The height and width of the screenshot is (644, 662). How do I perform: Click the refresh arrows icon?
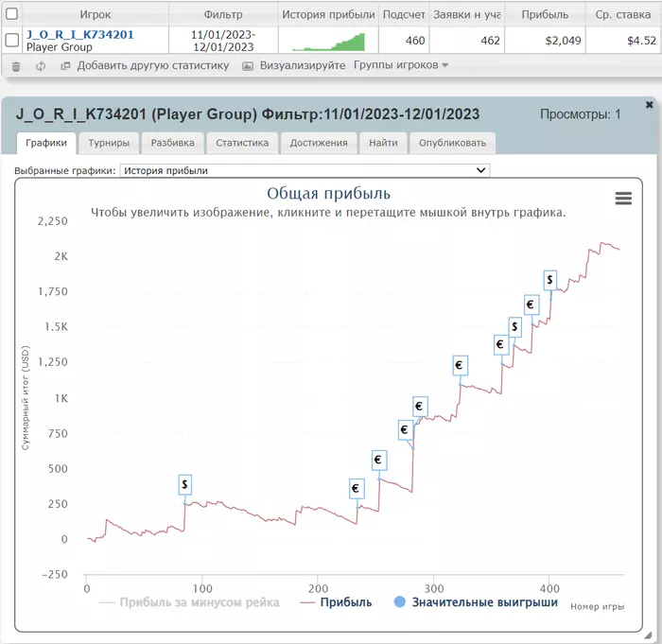pos(41,66)
